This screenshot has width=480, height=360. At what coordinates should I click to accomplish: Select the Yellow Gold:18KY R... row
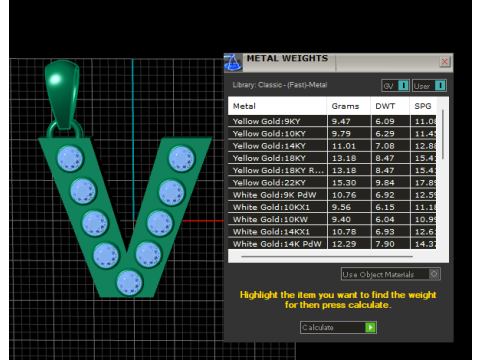(x=332, y=170)
